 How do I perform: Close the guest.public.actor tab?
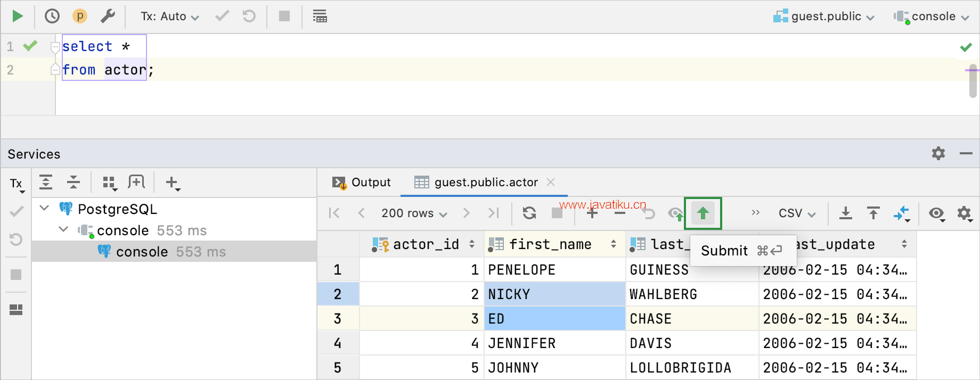tap(551, 182)
